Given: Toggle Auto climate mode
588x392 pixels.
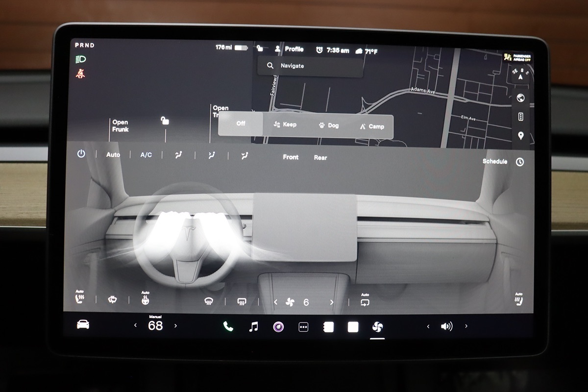Looking at the screenshot, I should (113, 154).
